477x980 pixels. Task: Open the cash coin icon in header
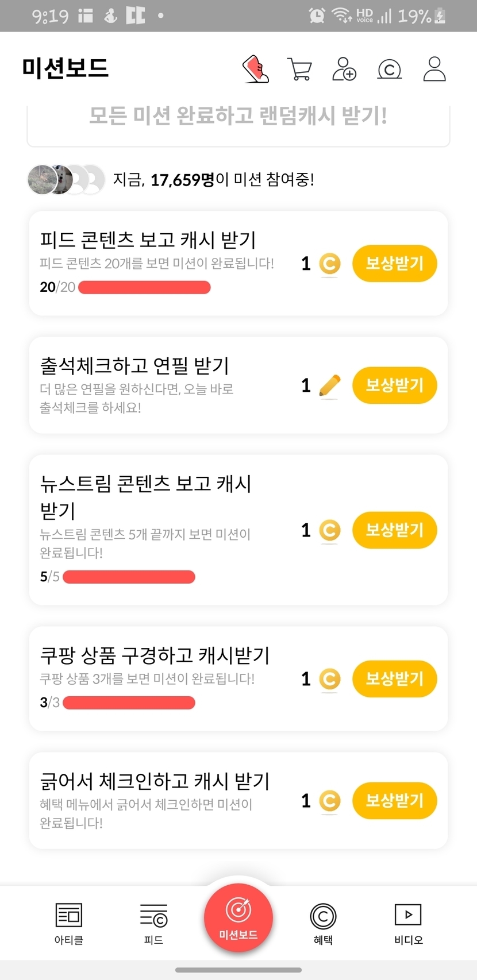pyautogui.click(x=389, y=70)
